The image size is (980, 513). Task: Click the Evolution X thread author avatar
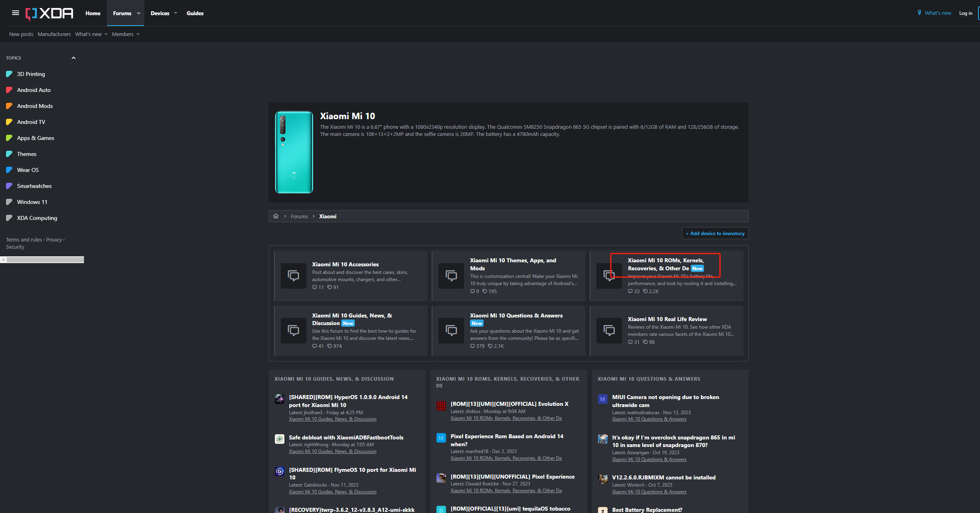pos(441,406)
